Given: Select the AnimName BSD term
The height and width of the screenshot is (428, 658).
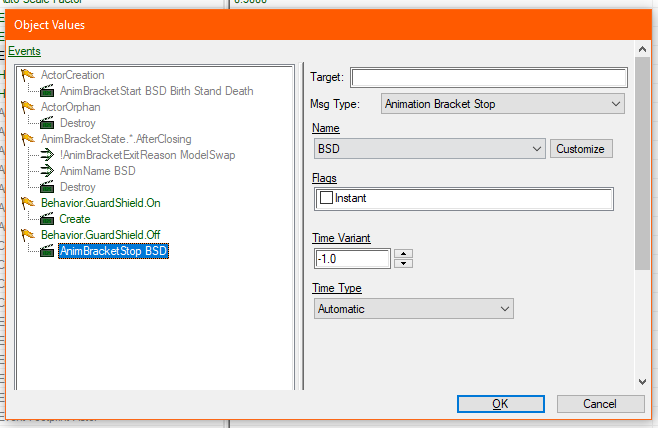Looking at the screenshot, I should 97,171.
